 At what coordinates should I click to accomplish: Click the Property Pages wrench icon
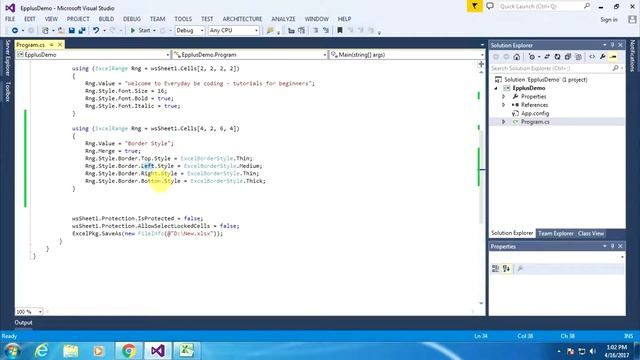tap(520, 269)
